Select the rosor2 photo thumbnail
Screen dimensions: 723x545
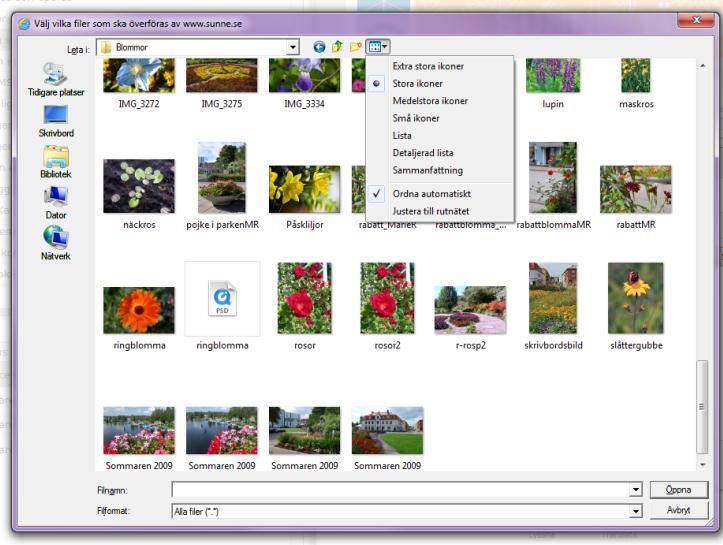(x=387, y=298)
